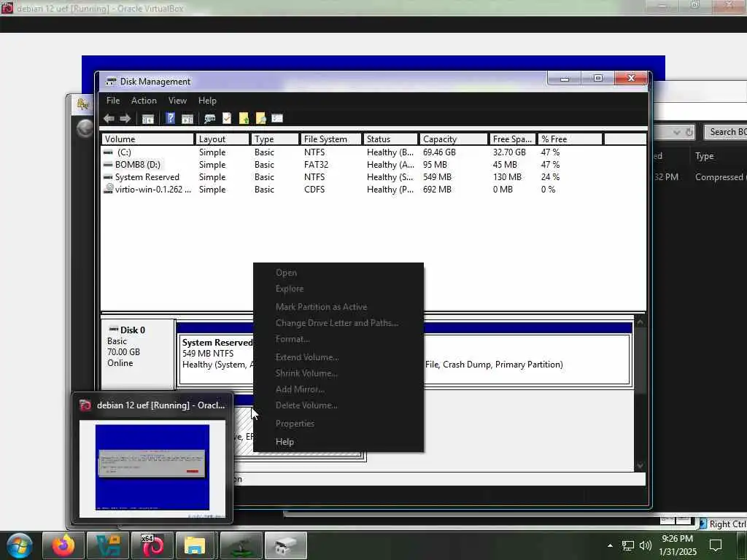The width and height of the screenshot is (747, 560).
Task: Click the Back arrow toolbar icon
Action: [x=109, y=119]
